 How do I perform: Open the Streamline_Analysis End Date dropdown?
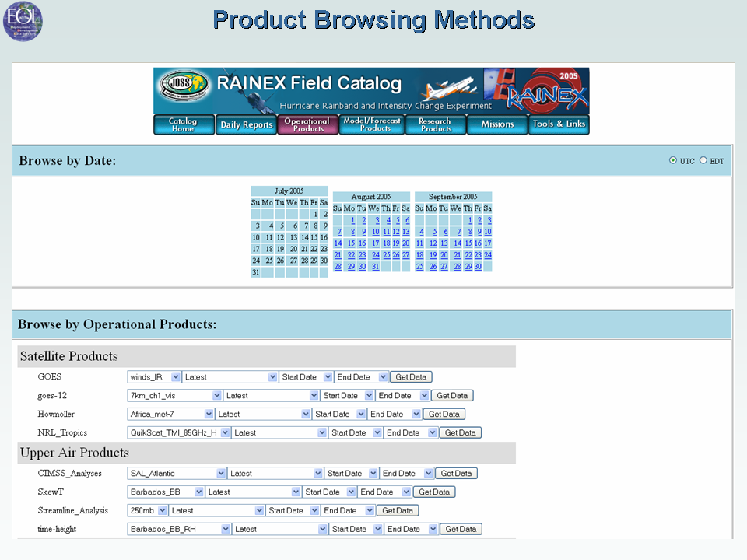[x=348, y=510]
